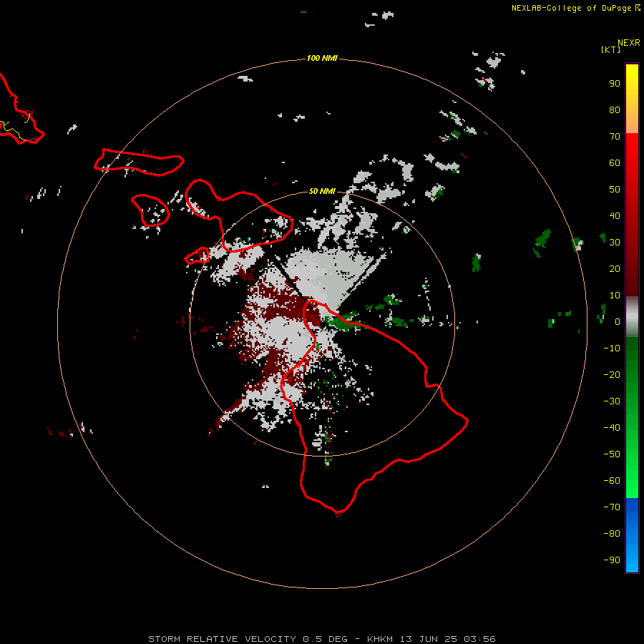The image size is (644, 644).
Task: Click the 100 NMI range ring label
Action: pyautogui.click(x=322, y=59)
